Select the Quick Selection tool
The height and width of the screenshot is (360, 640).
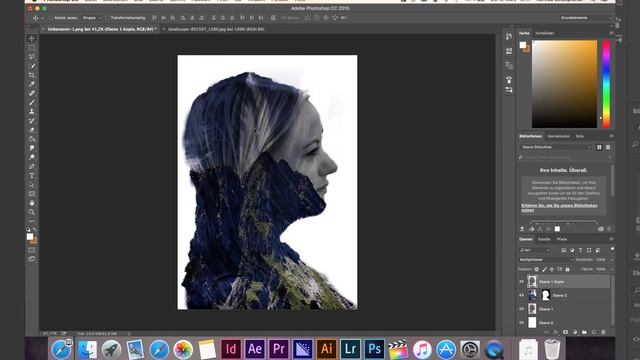click(x=32, y=66)
